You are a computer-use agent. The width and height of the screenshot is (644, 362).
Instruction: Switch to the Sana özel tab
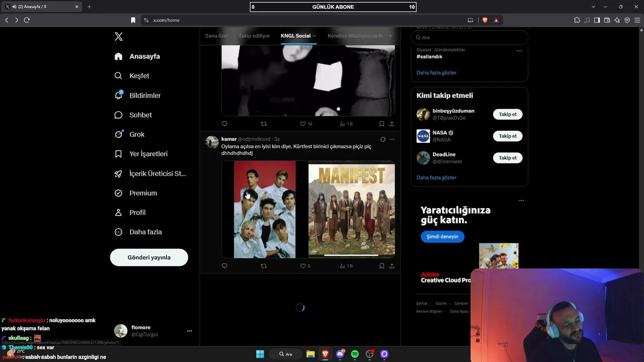216,36
